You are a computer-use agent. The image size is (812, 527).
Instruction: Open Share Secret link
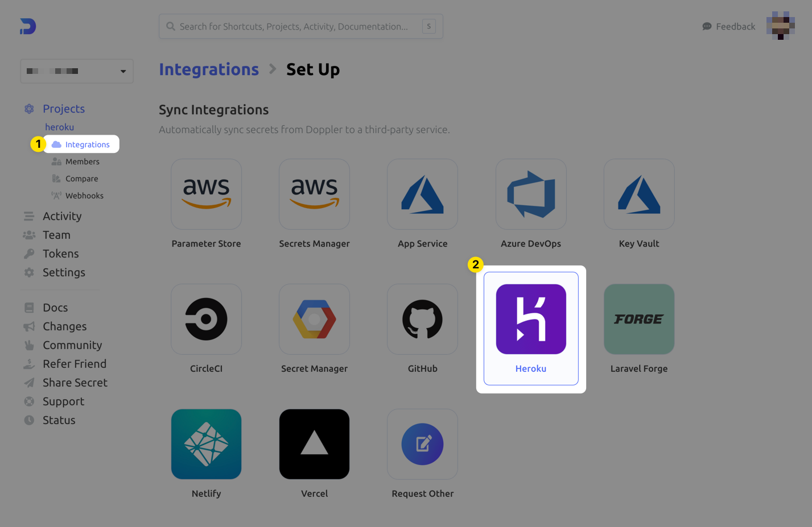[75, 383]
